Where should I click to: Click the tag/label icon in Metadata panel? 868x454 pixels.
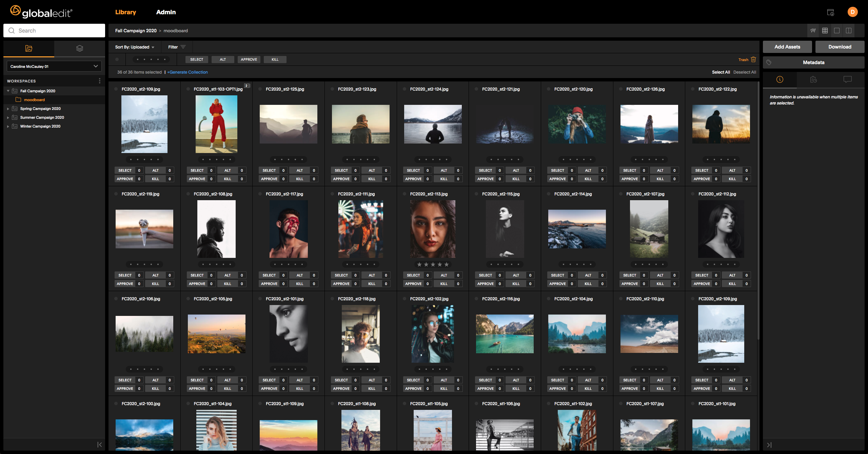[769, 63]
